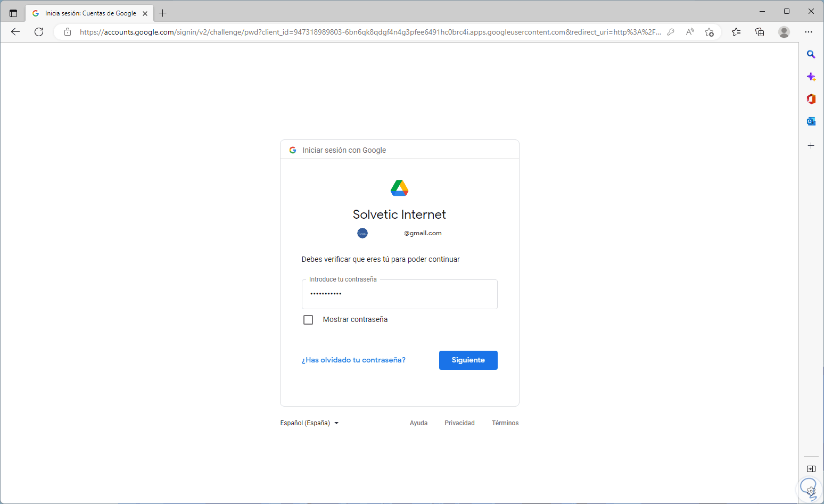Click the Siguiente button

click(x=468, y=360)
